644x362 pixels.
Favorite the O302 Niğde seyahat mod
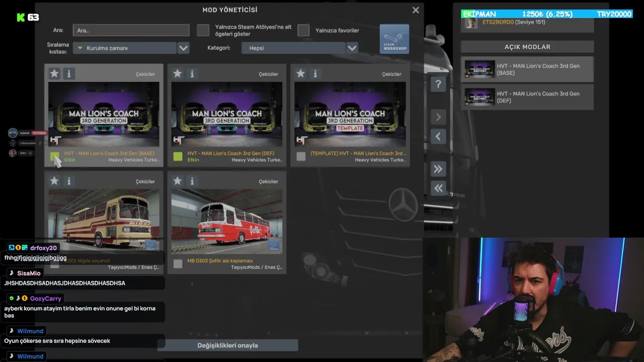(x=54, y=181)
